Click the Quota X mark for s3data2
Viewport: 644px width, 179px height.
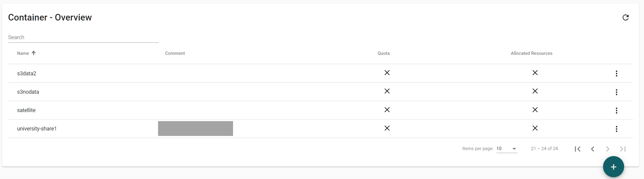(387, 73)
